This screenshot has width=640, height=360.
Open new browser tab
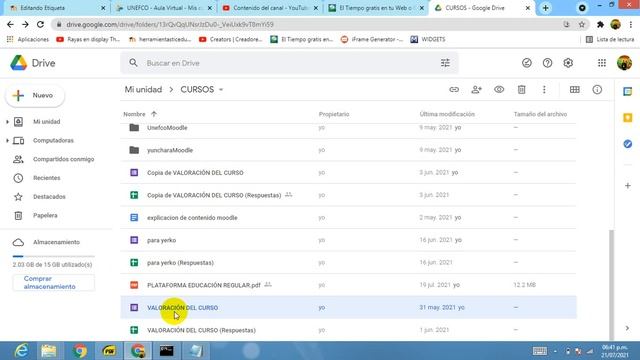545,8
